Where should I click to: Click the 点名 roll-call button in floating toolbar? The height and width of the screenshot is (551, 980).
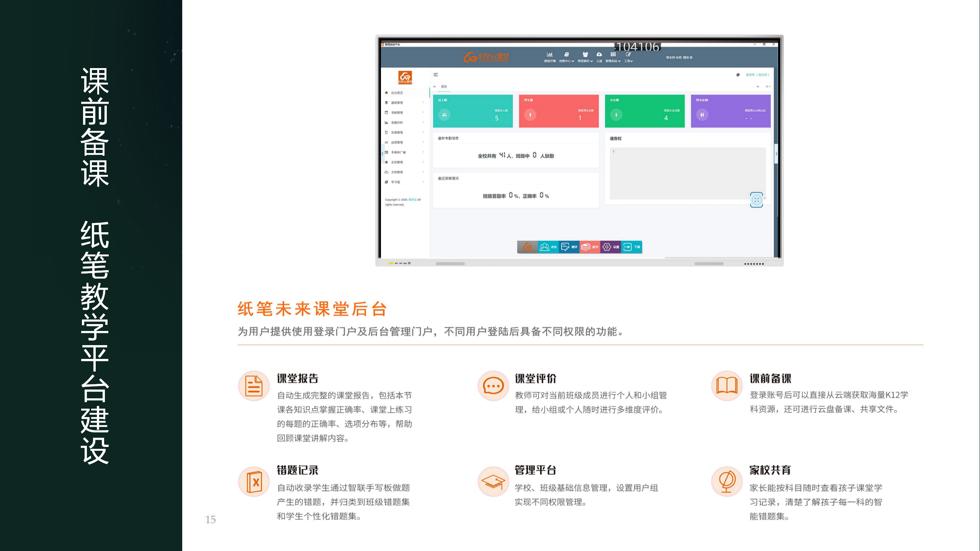(x=548, y=247)
